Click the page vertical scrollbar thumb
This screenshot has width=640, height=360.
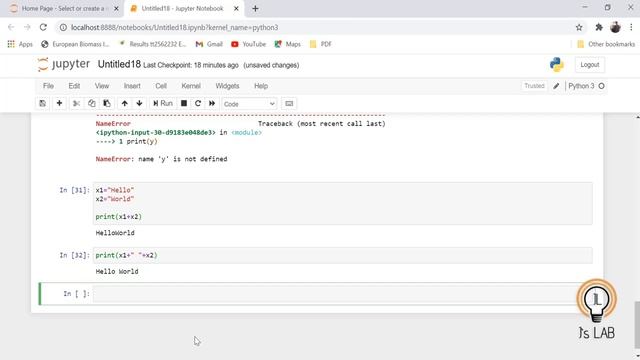(x=637, y=326)
